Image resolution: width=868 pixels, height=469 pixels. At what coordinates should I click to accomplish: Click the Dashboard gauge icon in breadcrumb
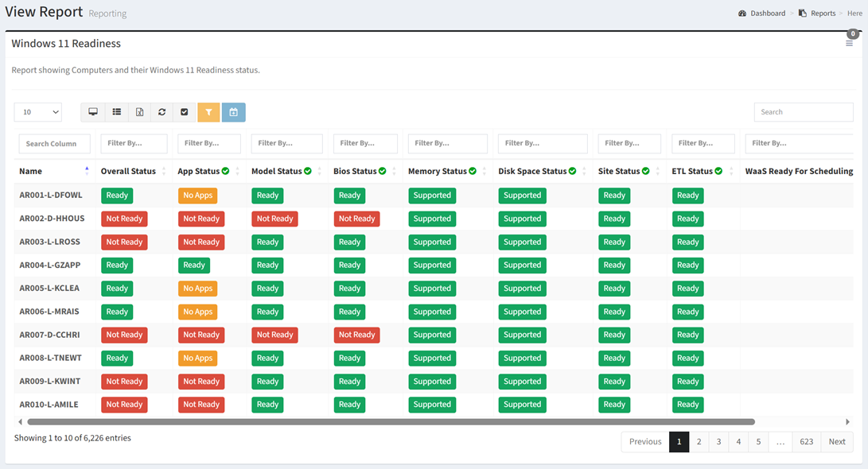742,14
